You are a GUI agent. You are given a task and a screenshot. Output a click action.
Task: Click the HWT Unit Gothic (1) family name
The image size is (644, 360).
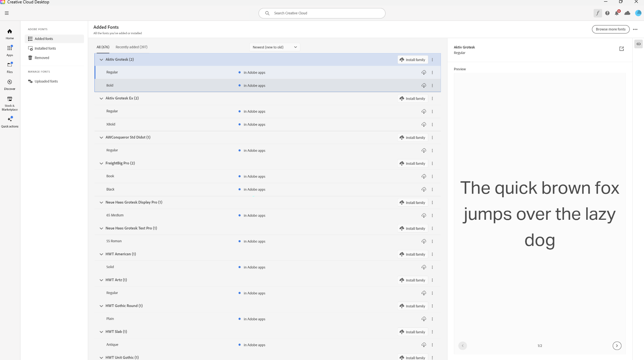[x=122, y=357]
